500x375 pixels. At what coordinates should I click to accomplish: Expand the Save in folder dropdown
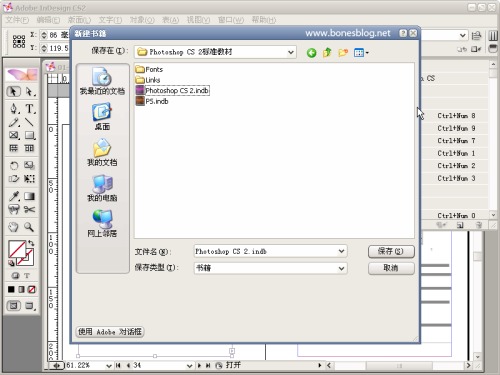(290, 52)
